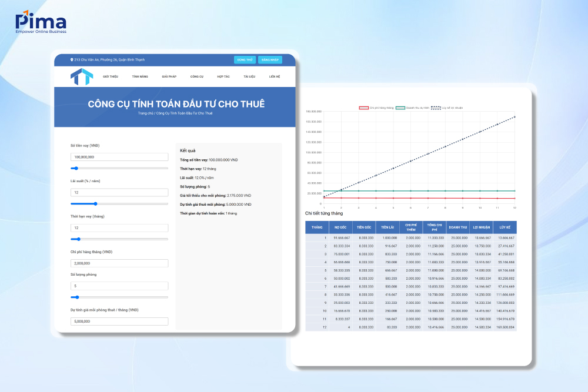This screenshot has height=392, width=588.
Task: Click the 'Lãi suất' slider handle
Action: [95, 203]
